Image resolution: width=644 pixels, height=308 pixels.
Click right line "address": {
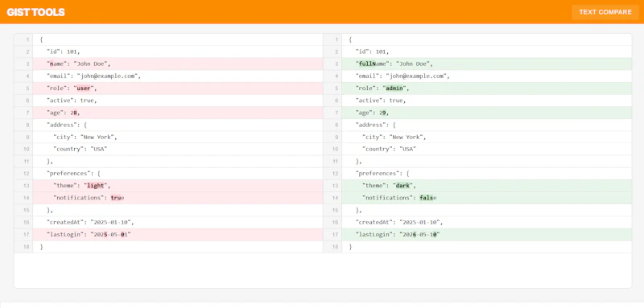(487, 125)
